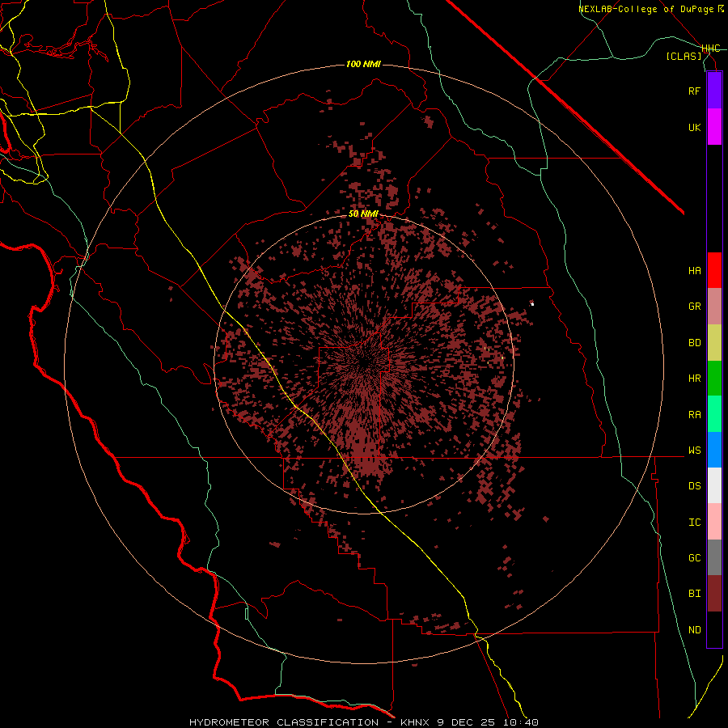Pick the mint green RA legend swatch
The width and height of the screenshot is (728, 728).
tap(714, 414)
